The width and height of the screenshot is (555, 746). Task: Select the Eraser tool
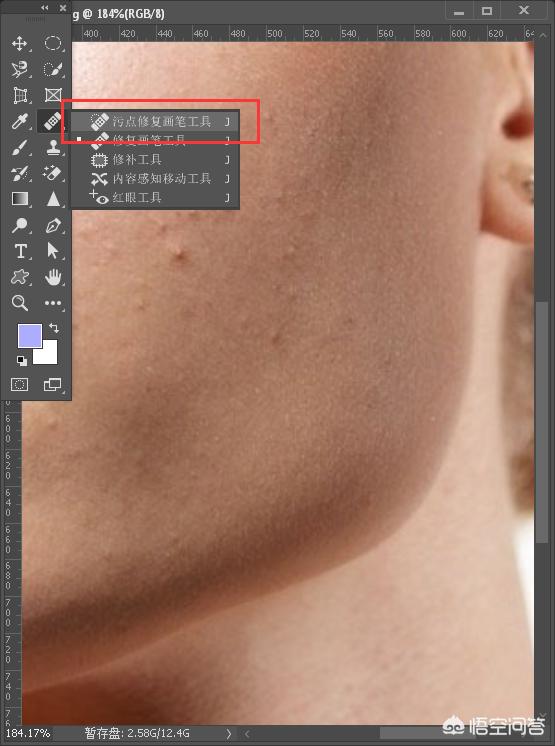point(53,173)
